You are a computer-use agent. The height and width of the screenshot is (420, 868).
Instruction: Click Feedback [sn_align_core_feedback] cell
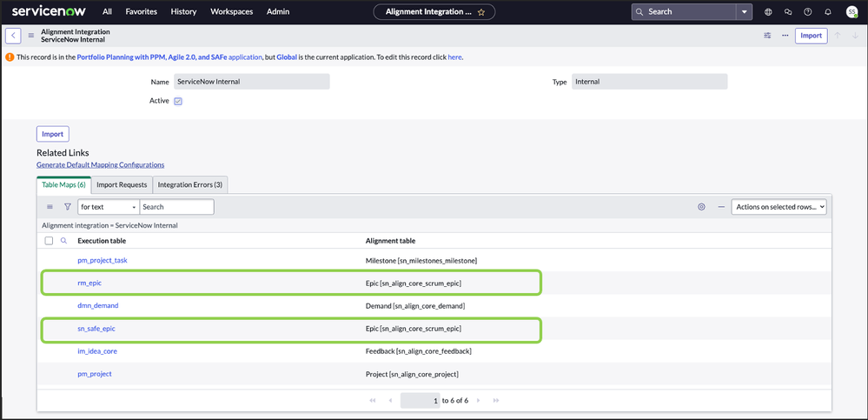click(419, 351)
